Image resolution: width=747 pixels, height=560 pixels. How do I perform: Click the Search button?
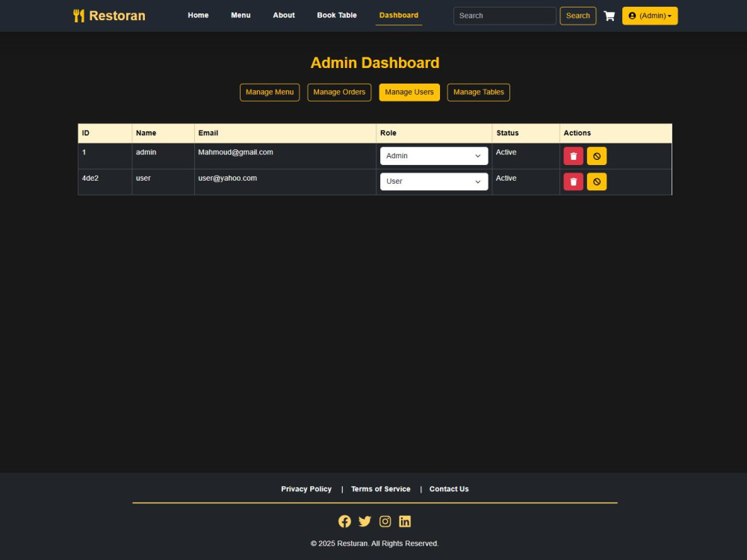[578, 16]
